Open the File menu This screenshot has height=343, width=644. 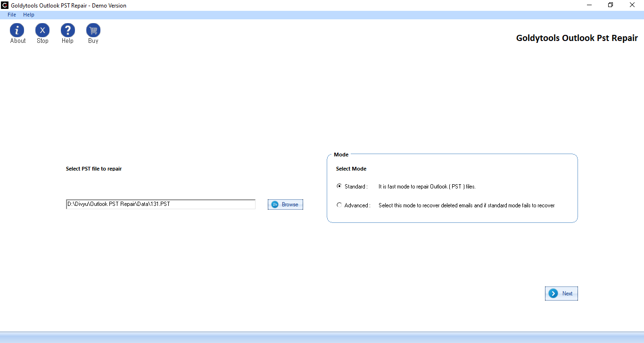(12, 15)
